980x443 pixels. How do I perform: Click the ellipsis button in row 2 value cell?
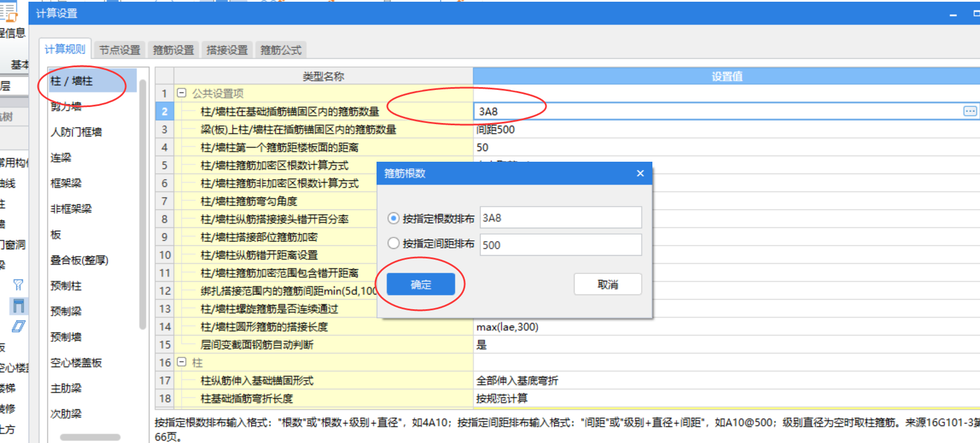click(970, 111)
